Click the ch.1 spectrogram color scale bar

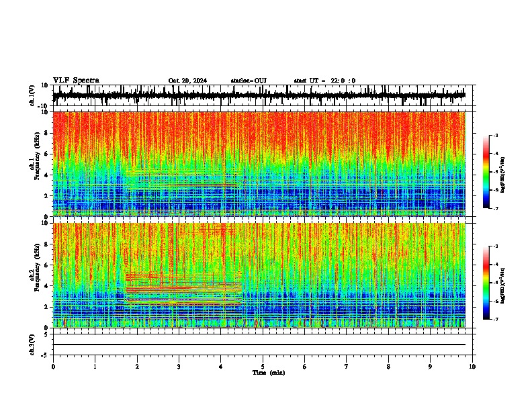pyautogui.click(x=486, y=172)
